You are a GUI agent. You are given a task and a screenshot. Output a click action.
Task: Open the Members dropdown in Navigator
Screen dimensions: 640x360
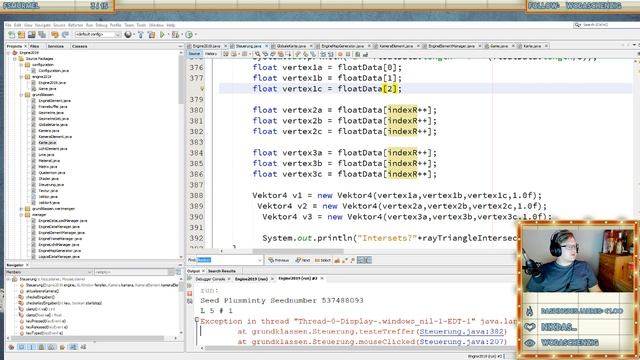click(49, 272)
